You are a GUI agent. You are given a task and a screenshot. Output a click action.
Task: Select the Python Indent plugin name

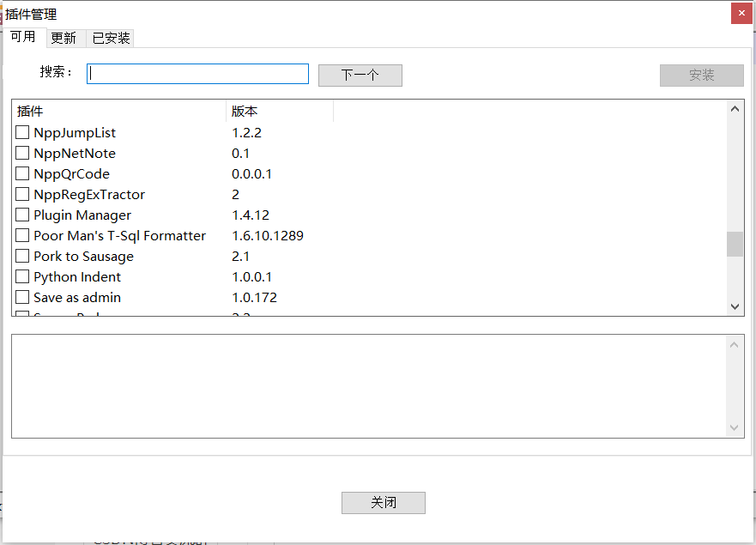coord(77,277)
